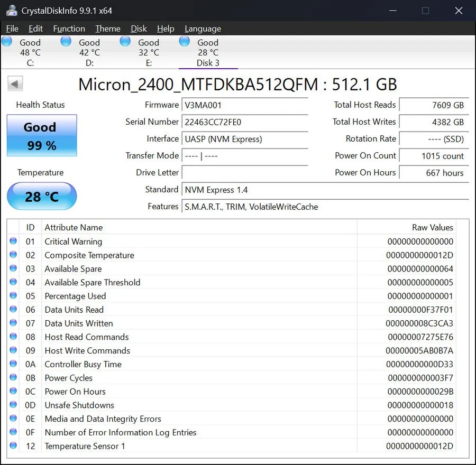Open the Theme menu
Viewport: 476px width, 465px height.
coord(108,29)
